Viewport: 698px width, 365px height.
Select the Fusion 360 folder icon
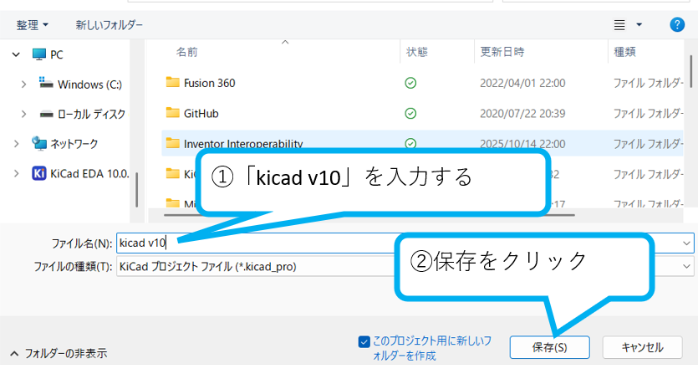172,82
